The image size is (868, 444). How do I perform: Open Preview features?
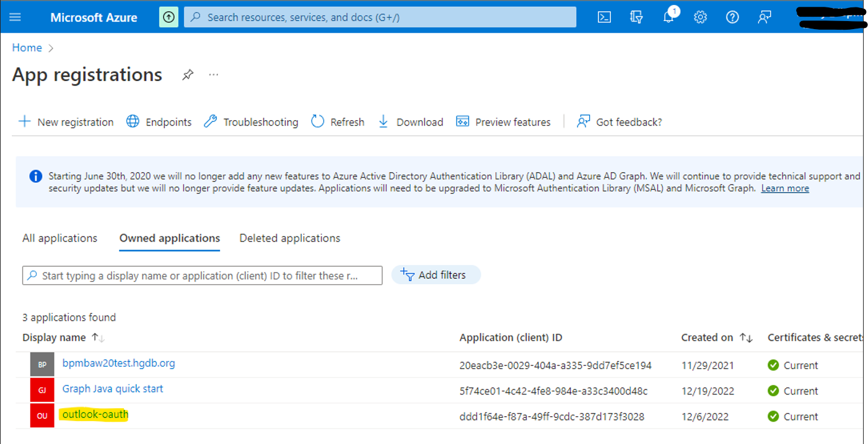(503, 122)
